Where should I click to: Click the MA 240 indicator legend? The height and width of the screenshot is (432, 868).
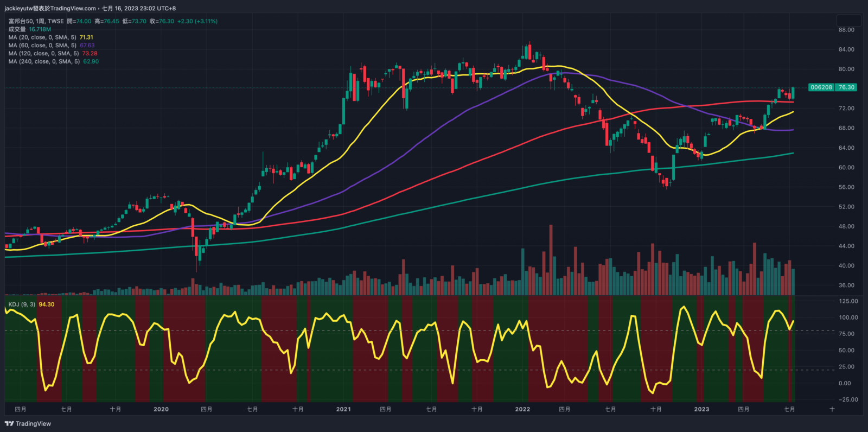pyautogui.click(x=44, y=61)
